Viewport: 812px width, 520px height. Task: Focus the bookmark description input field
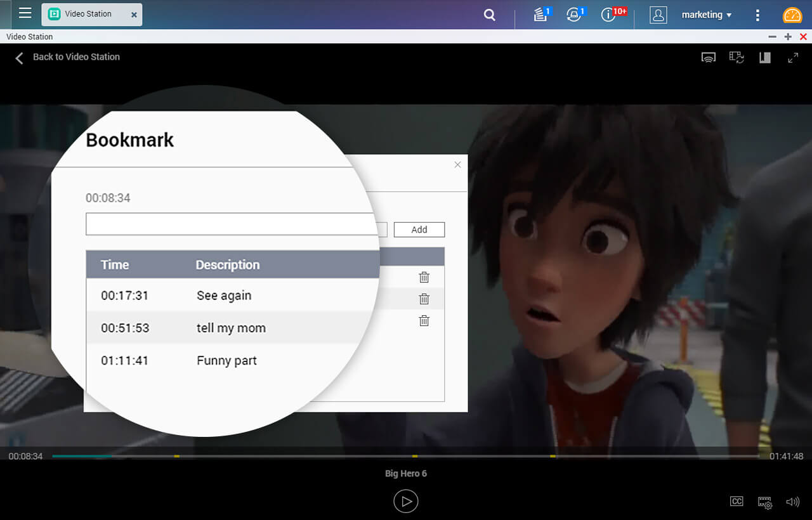(x=237, y=224)
